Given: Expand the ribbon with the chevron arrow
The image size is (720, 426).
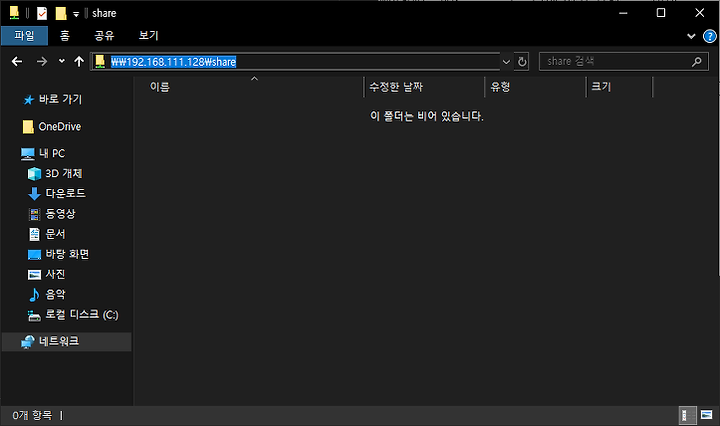Looking at the screenshot, I should (691, 36).
